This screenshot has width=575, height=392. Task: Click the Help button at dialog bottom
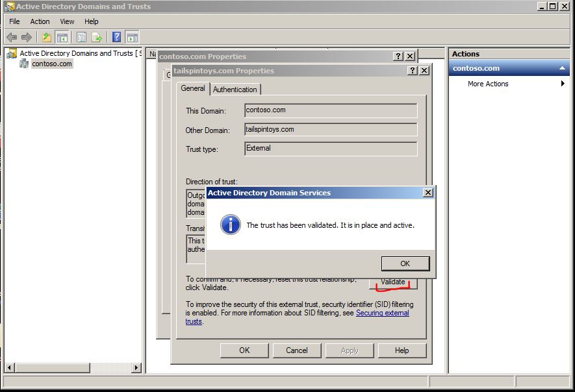[x=402, y=350]
